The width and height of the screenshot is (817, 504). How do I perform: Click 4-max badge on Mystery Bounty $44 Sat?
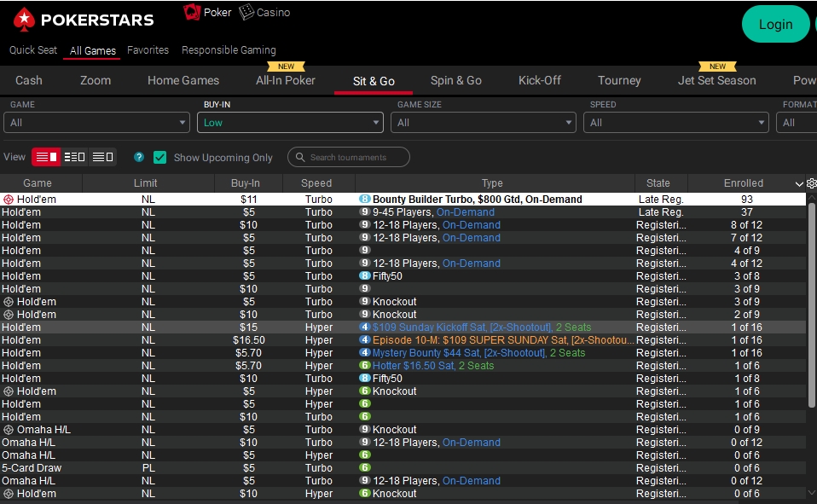365,352
